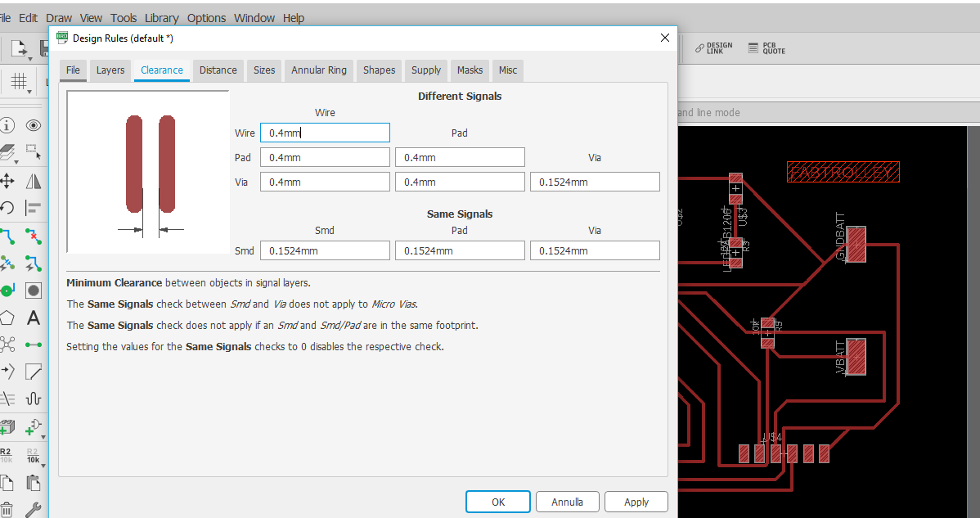Select the Show (eye) tool
Image resolution: width=980 pixels, height=518 pixels.
[33, 125]
